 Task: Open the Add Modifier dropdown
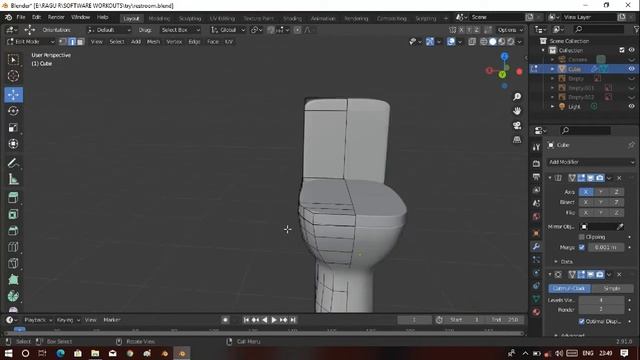point(591,162)
